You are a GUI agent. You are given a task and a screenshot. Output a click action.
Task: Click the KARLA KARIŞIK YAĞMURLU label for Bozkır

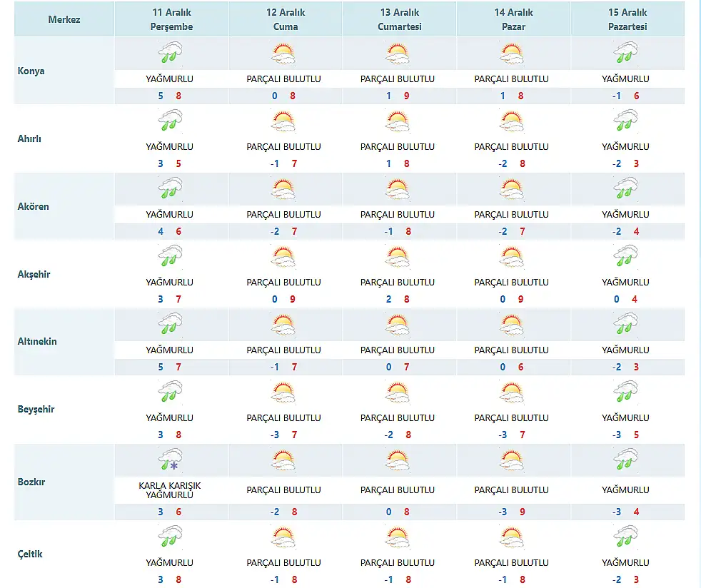pos(170,490)
